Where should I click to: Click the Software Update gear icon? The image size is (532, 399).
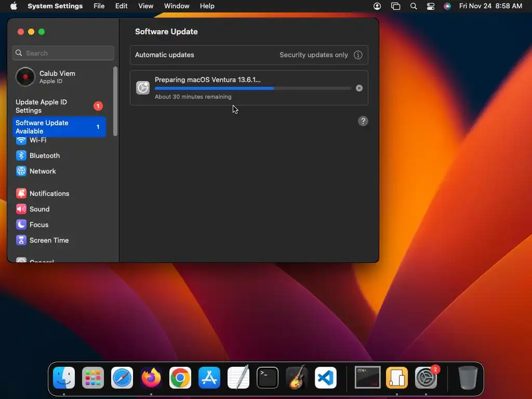pos(143,88)
